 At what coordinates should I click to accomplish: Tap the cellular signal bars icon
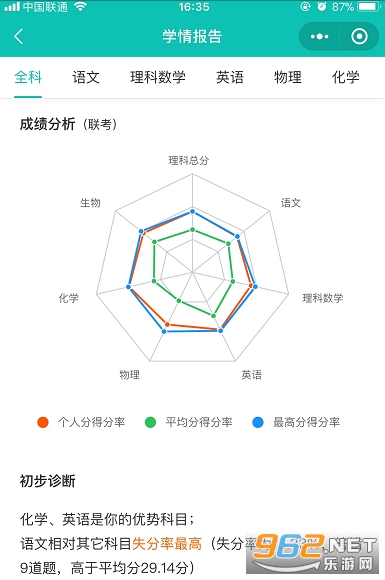tap(12, 7)
